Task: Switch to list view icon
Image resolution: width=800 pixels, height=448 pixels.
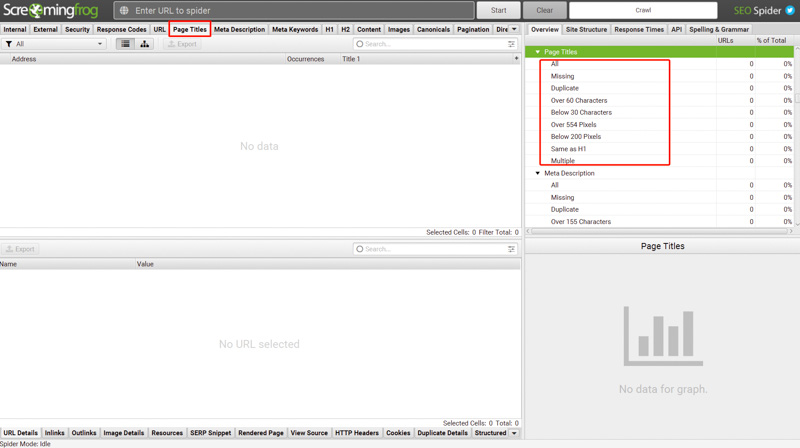Action: pyautogui.click(x=125, y=44)
